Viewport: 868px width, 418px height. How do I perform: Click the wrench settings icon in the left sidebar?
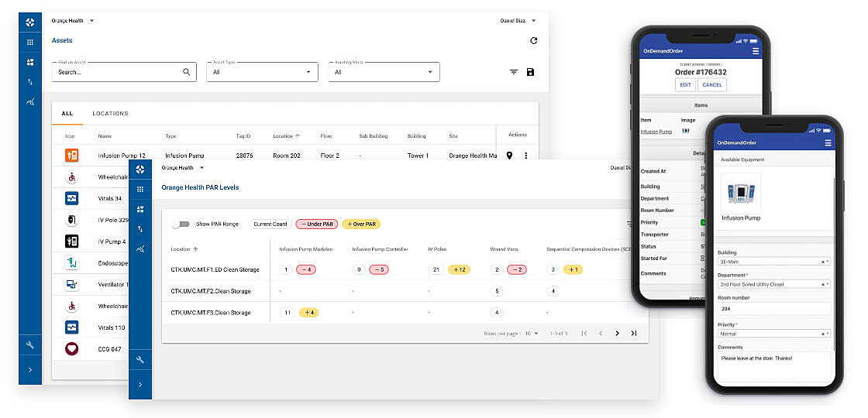(29, 344)
